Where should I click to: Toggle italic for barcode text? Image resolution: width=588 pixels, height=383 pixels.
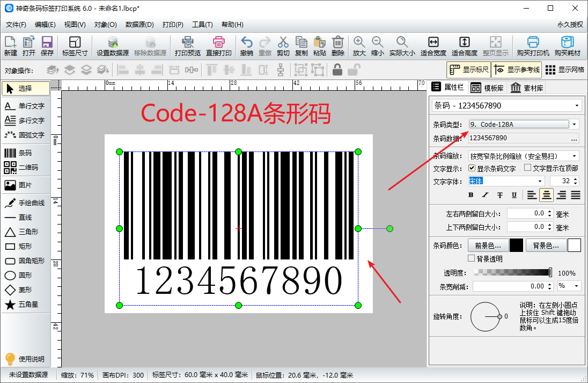point(485,195)
